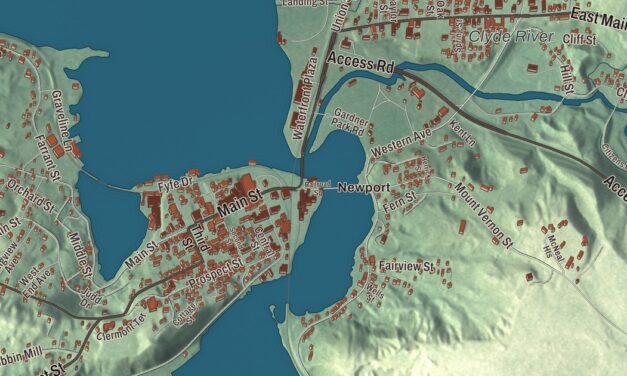Screen dimensions: 627x376
Task: Select the Fyfe Dr label
Action: (x=175, y=185)
